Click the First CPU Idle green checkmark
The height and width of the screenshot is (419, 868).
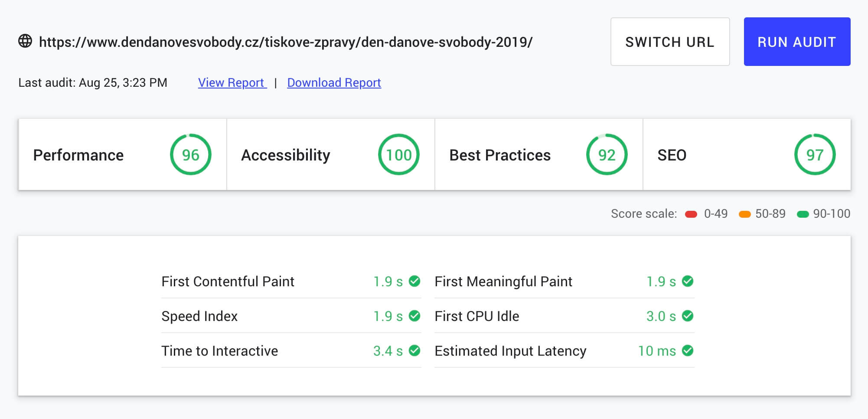[x=688, y=316]
